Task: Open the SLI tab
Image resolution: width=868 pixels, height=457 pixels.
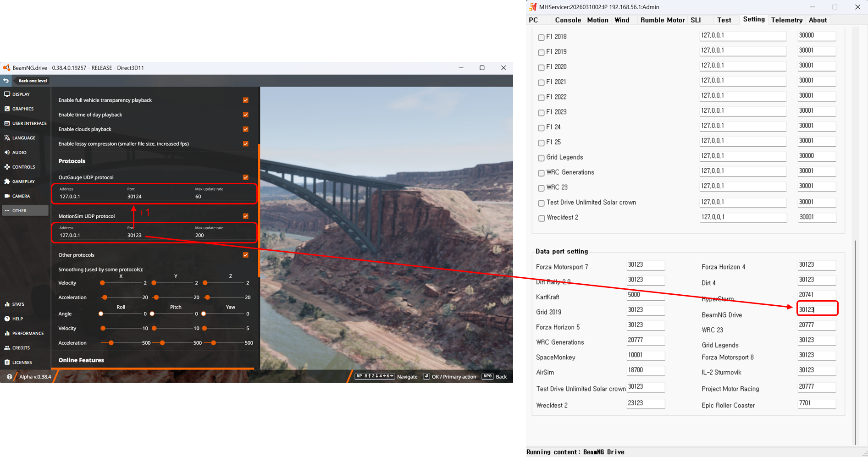Action: (x=696, y=20)
